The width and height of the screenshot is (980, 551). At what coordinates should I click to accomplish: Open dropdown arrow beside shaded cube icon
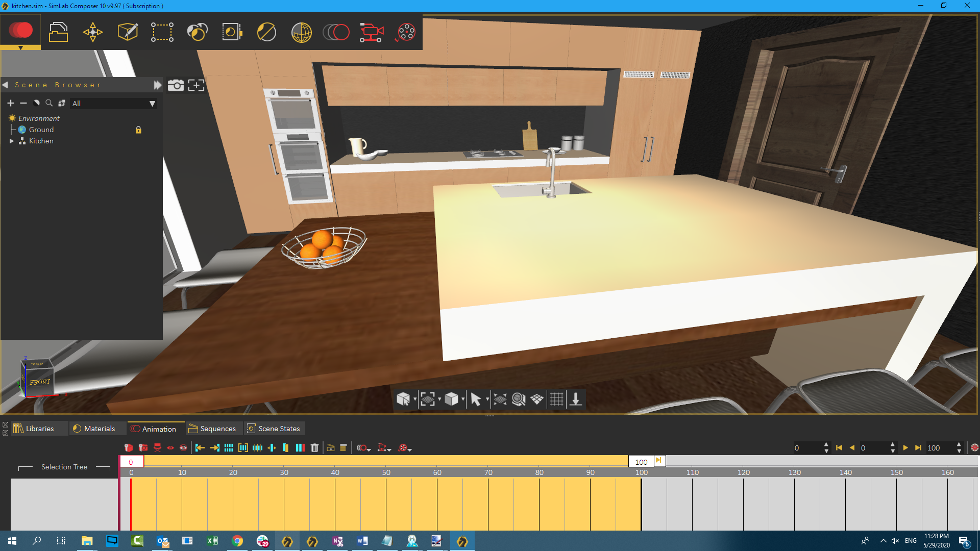[x=463, y=399]
